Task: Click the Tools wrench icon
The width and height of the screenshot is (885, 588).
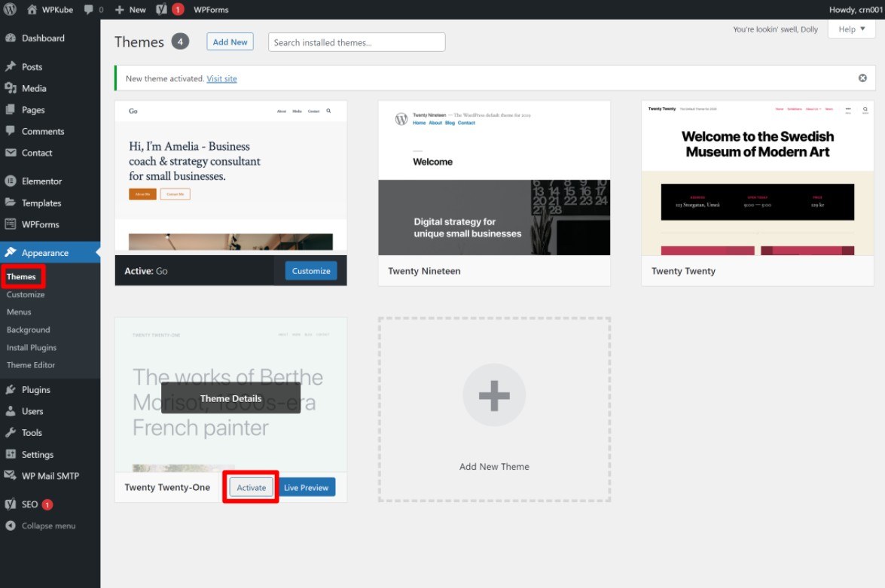Action: click(x=10, y=432)
